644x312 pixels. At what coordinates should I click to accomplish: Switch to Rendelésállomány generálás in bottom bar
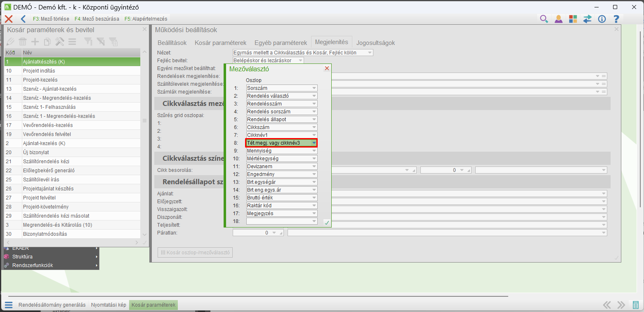tap(52, 305)
